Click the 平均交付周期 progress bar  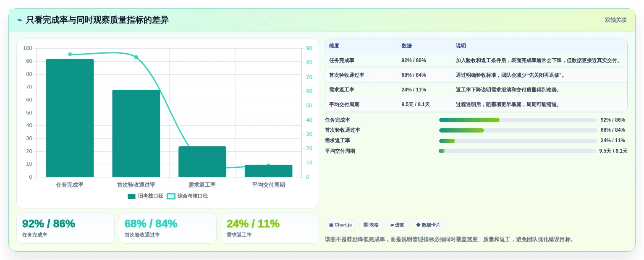(517, 151)
